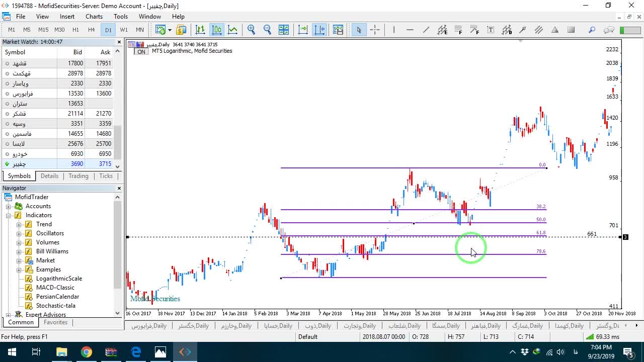
Task: Switch timeframe to W1
Action: (124, 30)
